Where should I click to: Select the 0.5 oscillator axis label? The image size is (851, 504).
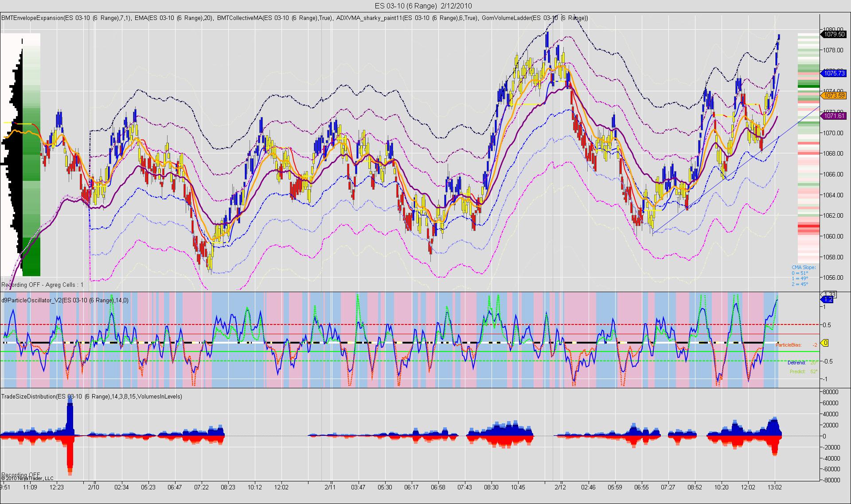827,325
